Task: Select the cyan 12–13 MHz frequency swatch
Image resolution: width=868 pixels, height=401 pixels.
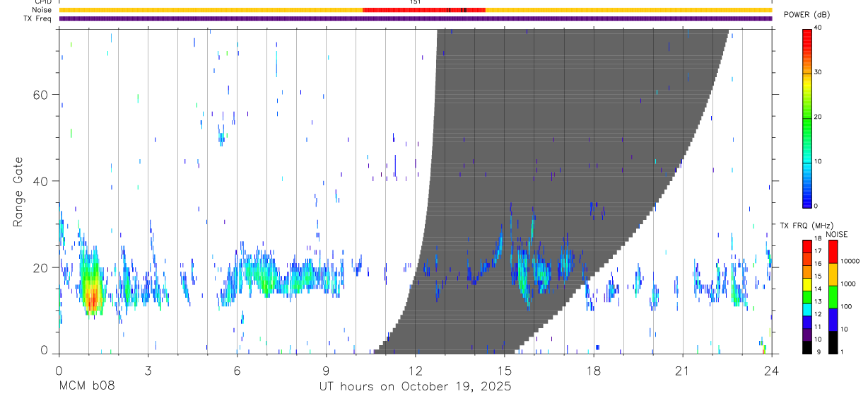Action: pos(807,310)
